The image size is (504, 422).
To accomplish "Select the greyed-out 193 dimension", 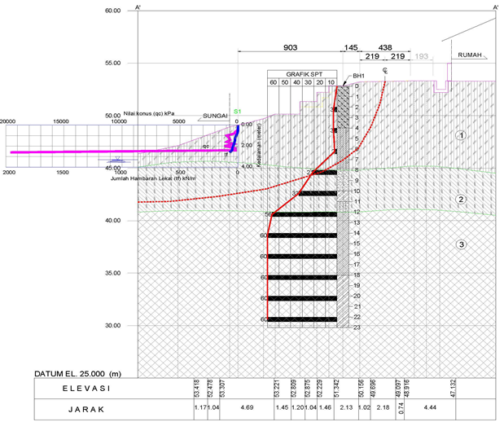I will [x=421, y=57].
